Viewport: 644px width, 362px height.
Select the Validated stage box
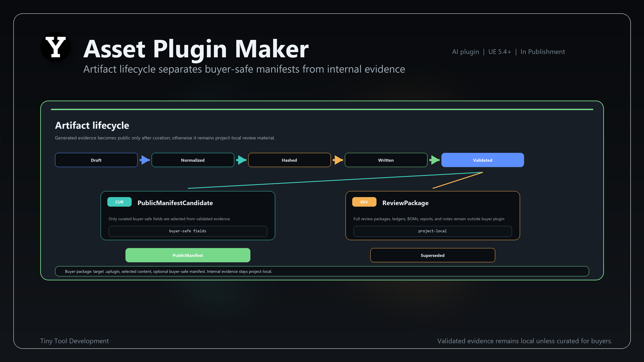(483, 160)
